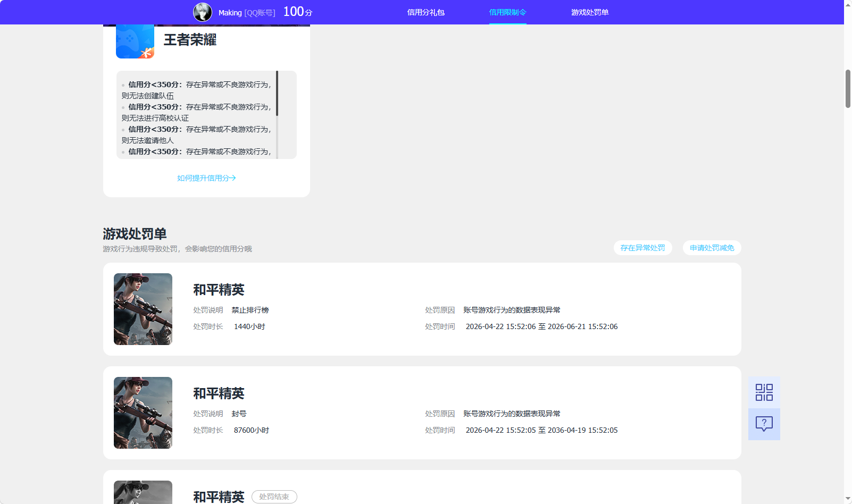Open the 信用分礼包 tab

click(426, 12)
